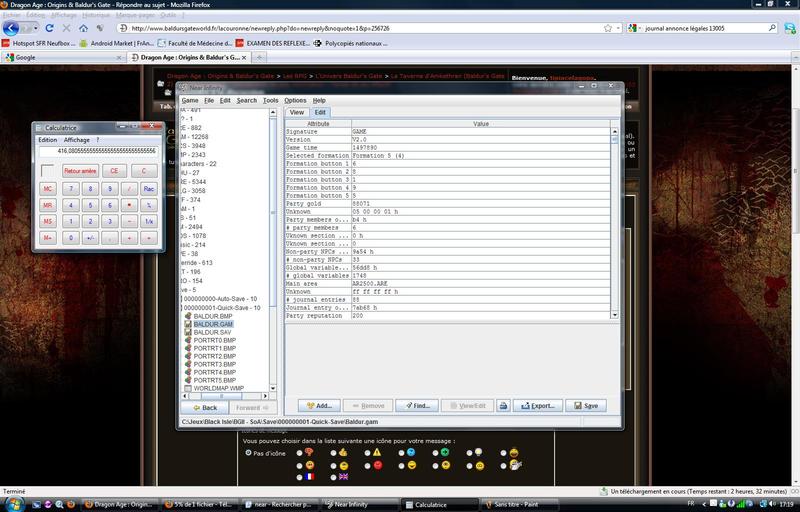
Task: Click the Back button in Near Infinity
Action: 205,407
